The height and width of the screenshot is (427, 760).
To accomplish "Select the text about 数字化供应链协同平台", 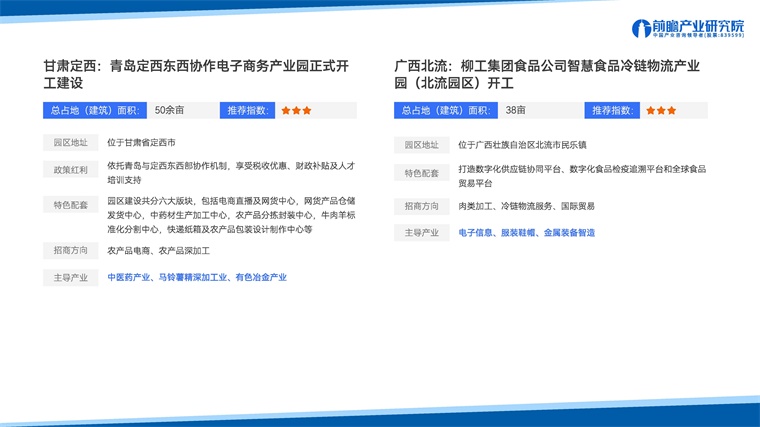I will (x=582, y=176).
